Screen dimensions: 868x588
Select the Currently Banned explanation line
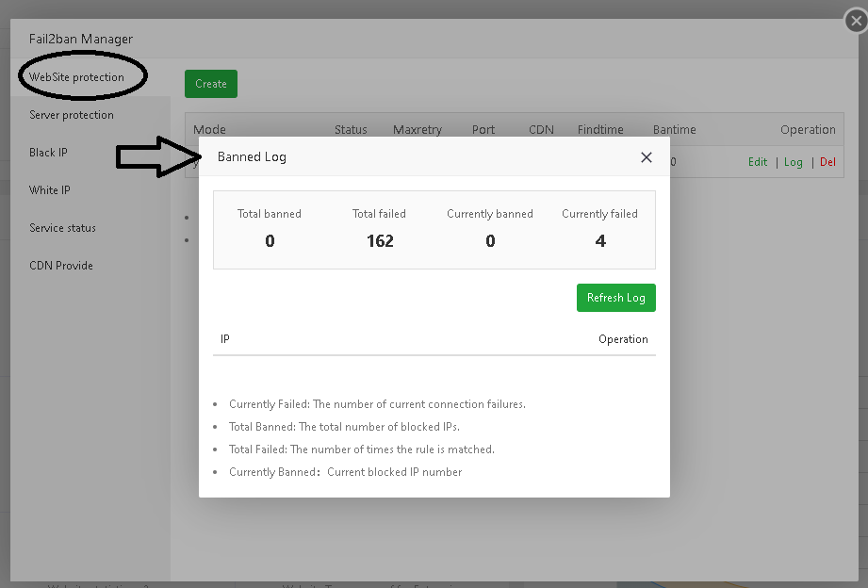pyautogui.click(x=346, y=472)
